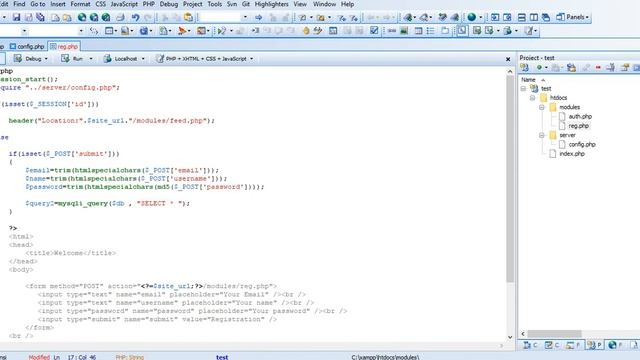Collapse the server folder node

pyautogui.click(x=542, y=135)
